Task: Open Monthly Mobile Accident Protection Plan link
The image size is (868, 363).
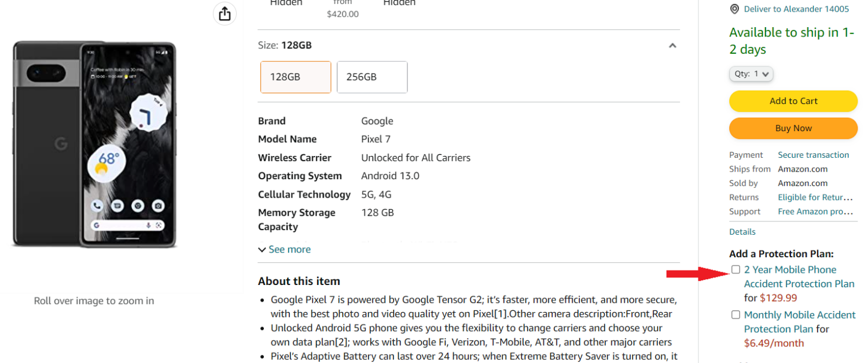Action: [x=800, y=322]
